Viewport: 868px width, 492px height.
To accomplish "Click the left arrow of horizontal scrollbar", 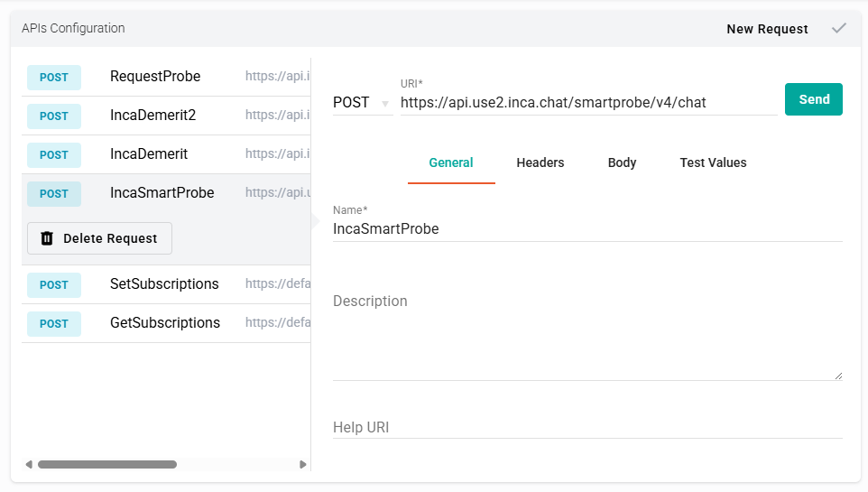I will [x=29, y=464].
